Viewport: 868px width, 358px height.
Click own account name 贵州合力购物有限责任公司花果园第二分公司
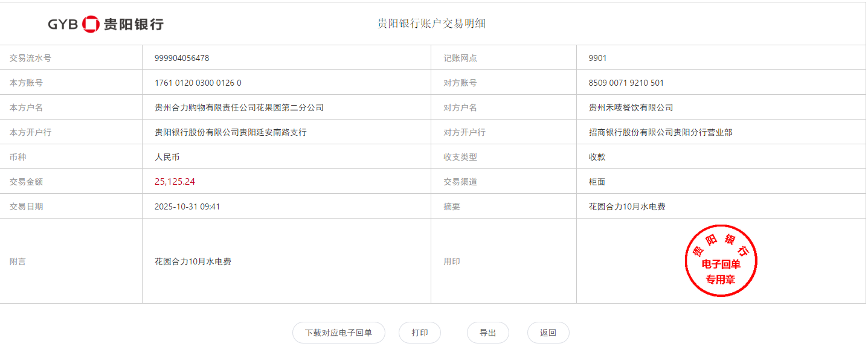click(239, 107)
